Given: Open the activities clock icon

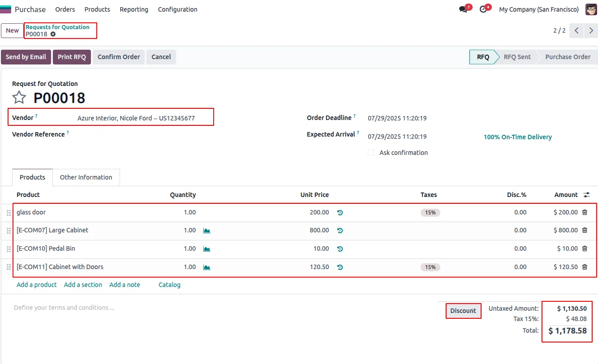Looking at the screenshot, I should 483,9.
